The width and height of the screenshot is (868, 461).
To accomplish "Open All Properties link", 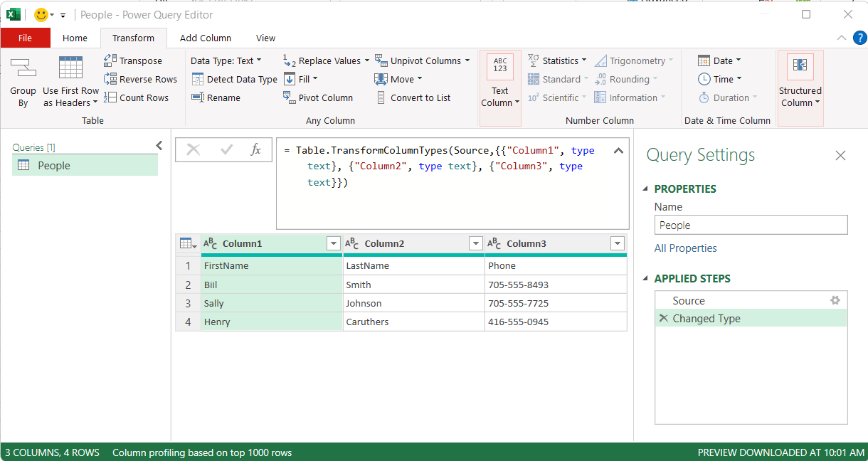I will point(685,248).
